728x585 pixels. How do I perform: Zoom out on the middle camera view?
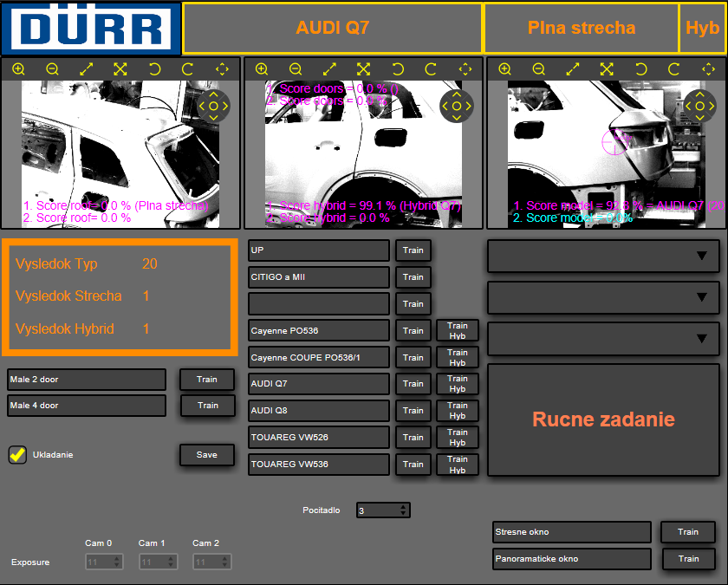pyautogui.click(x=296, y=69)
